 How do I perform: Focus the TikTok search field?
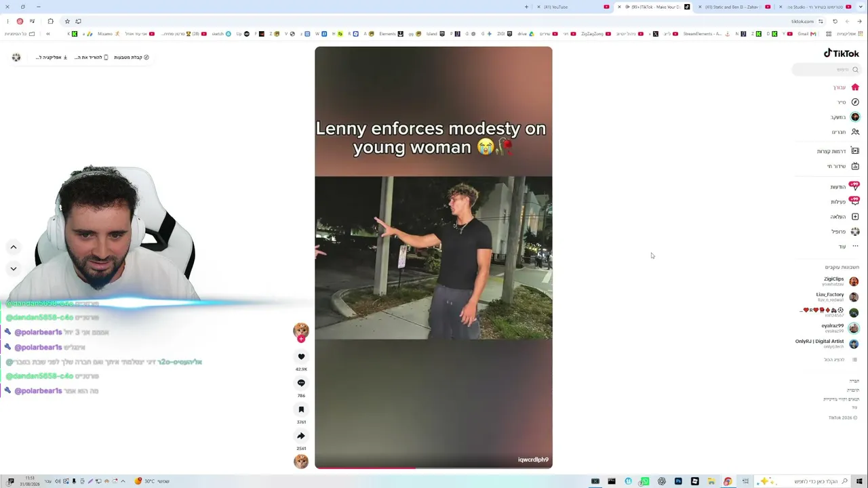[x=827, y=69]
